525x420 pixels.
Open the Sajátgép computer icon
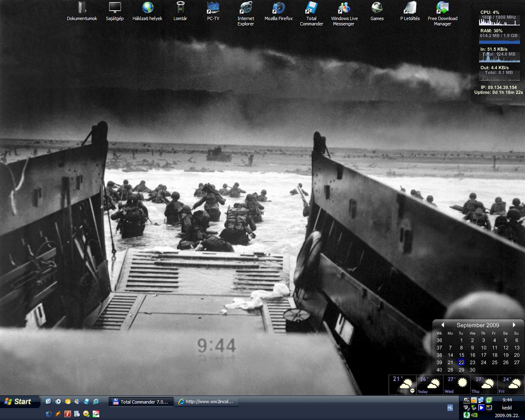[115, 11]
